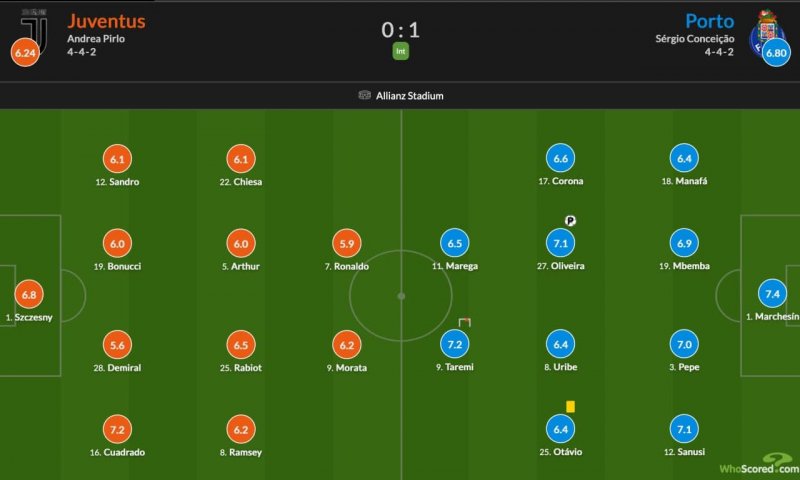The height and width of the screenshot is (480, 800).
Task: Select Ronaldo's 5.9 rating circle
Action: click(x=347, y=243)
